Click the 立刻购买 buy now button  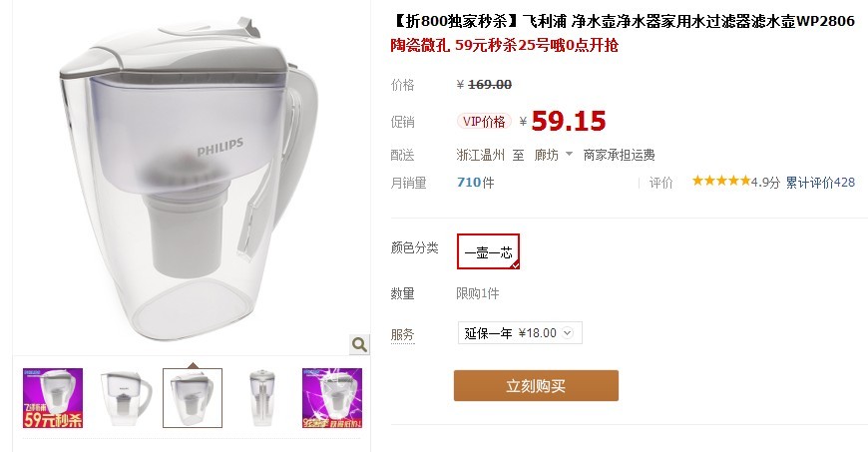(x=536, y=385)
